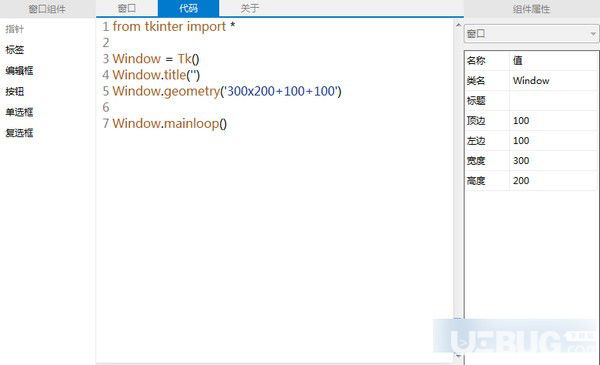The width and height of the screenshot is (600, 365).
Task: Choose the 按钮 button component
Action: coord(15,91)
